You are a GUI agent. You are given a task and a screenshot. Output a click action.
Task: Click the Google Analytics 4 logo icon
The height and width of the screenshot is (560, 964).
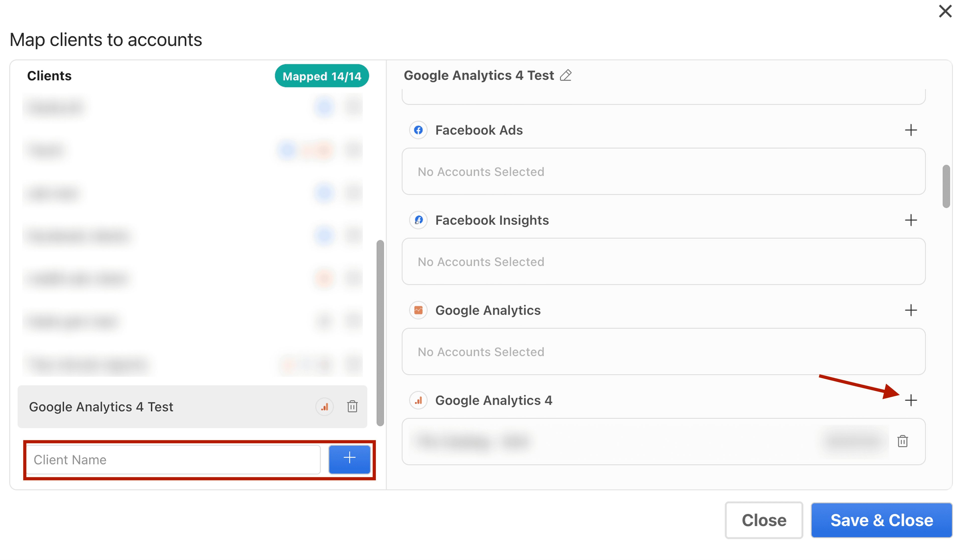tap(418, 400)
